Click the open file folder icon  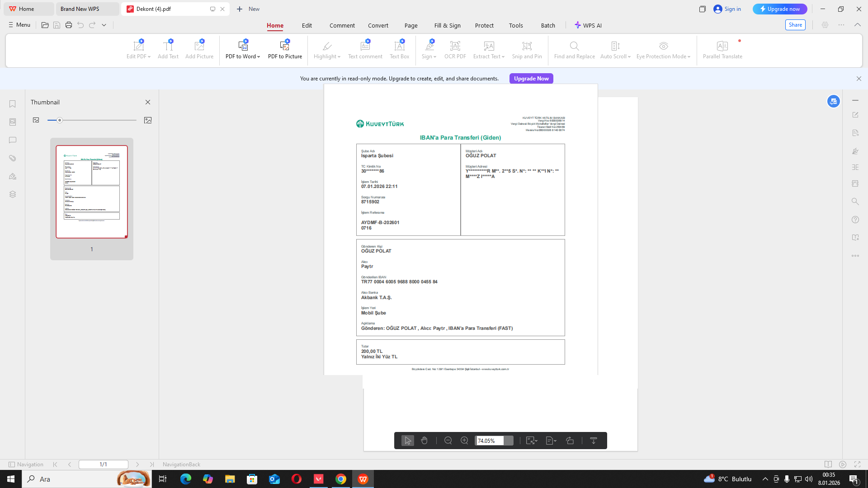tap(45, 25)
